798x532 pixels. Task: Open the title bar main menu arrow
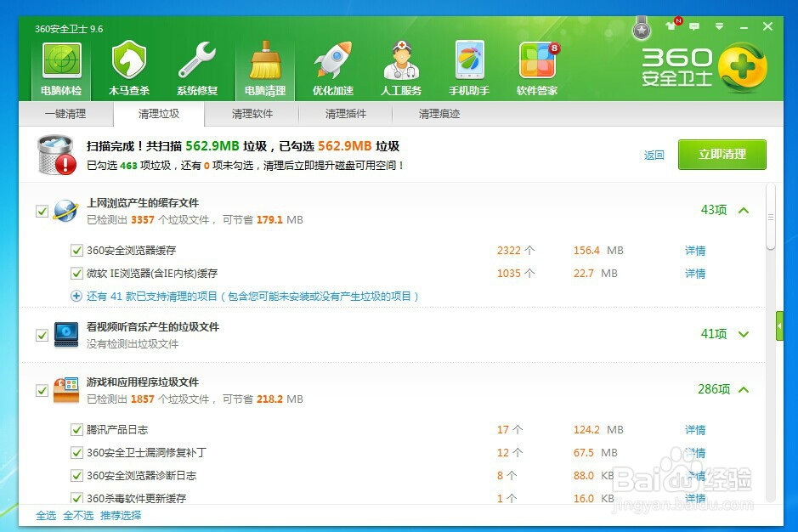coord(719,26)
